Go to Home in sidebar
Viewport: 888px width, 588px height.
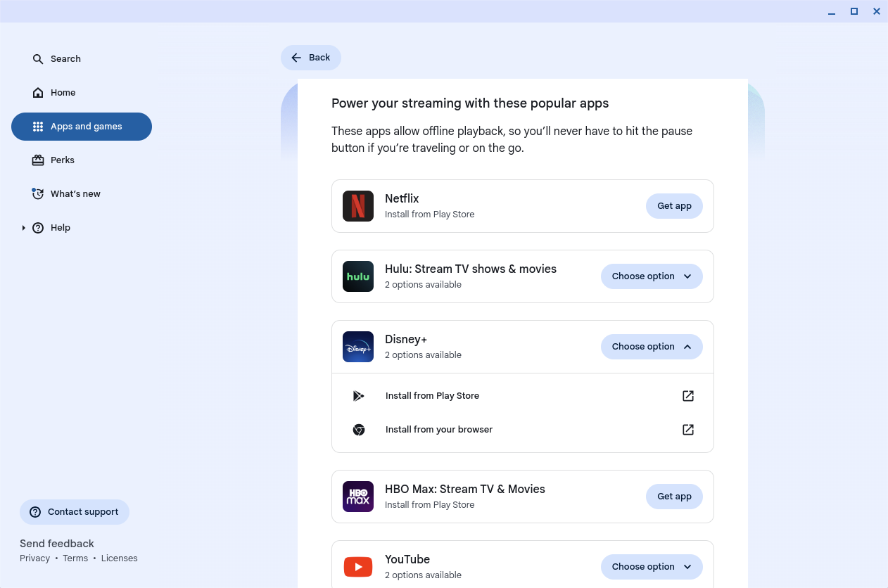(x=63, y=93)
